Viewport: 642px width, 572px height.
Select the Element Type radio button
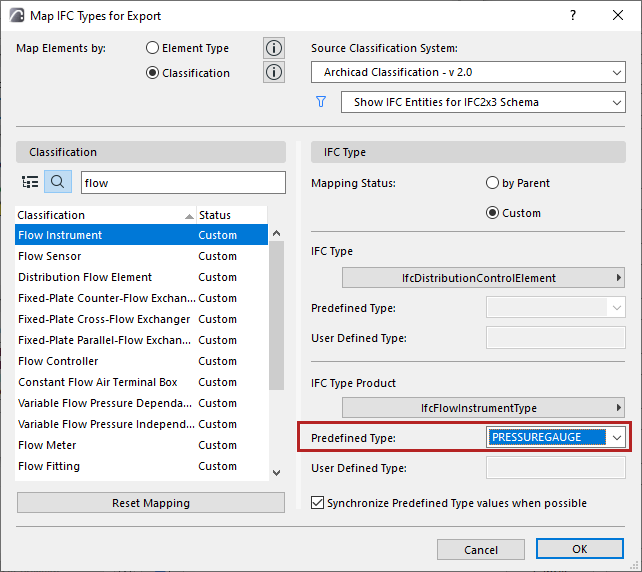(x=152, y=48)
